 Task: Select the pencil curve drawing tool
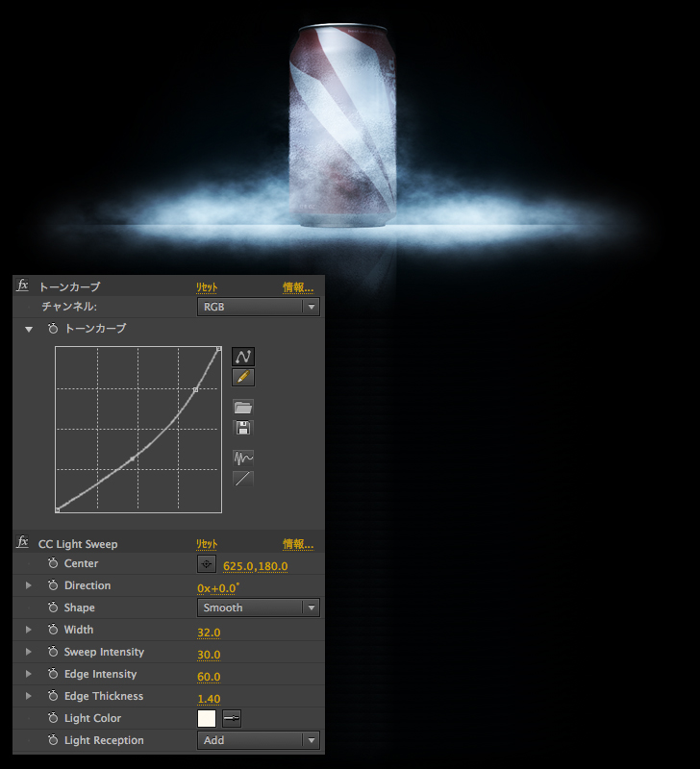pos(243,378)
